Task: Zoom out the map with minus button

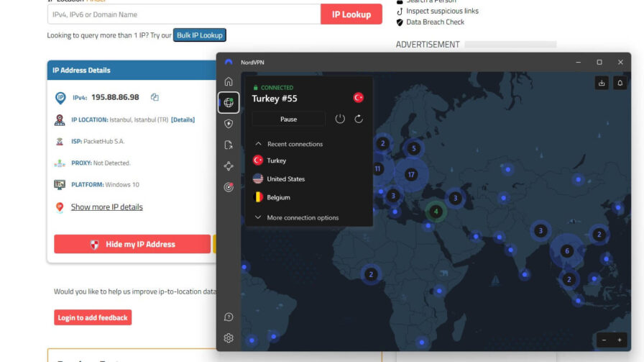Action: 604,340
